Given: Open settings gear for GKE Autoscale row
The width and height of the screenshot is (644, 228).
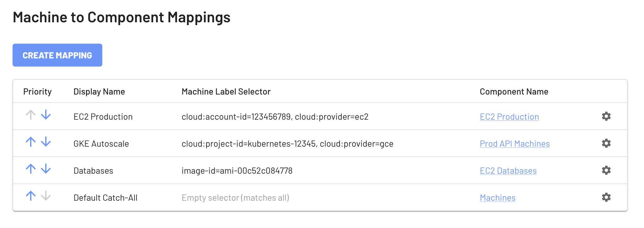Looking at the screenshot, I should click(606, 143).
